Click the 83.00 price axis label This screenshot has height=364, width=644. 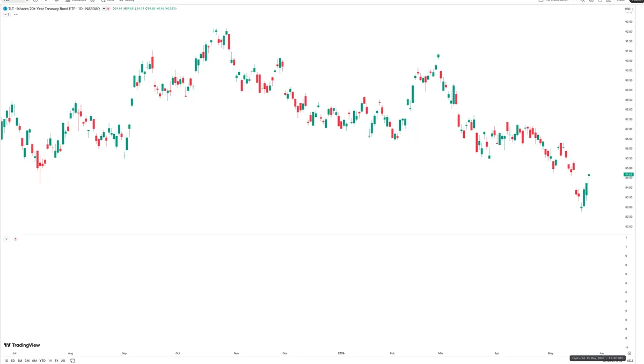point(628,207)
